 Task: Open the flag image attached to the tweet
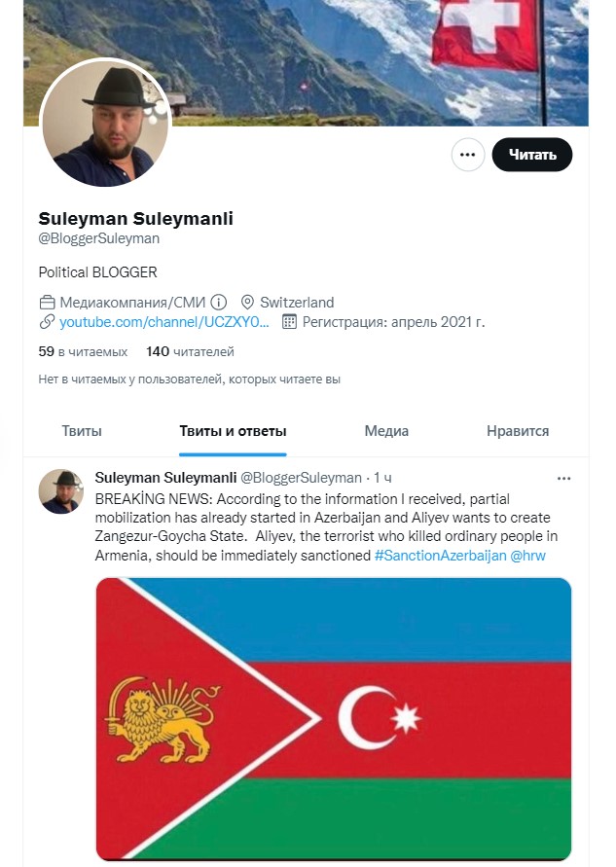(x=334, y=719)
